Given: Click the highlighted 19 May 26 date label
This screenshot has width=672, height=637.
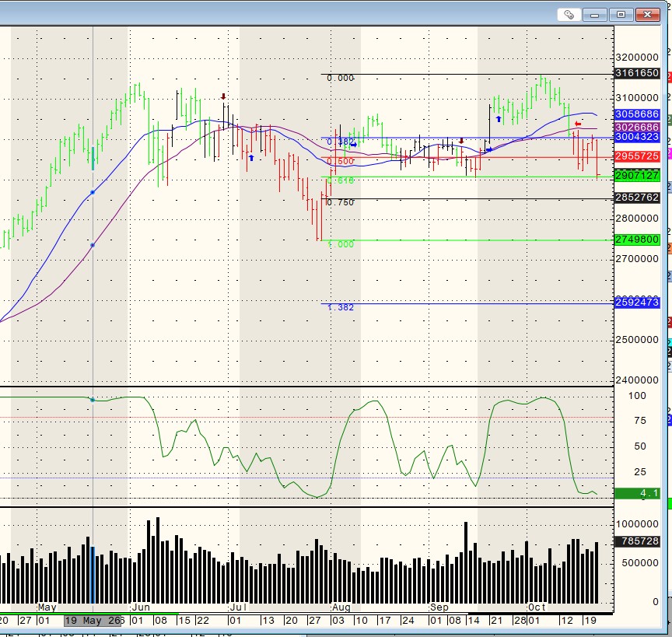Looking at the screenshot, I should (93, 621).
